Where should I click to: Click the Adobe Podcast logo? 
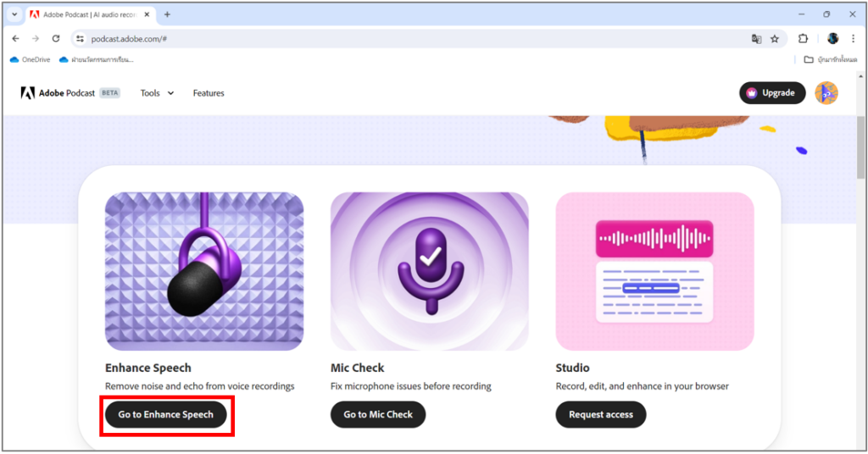[58, 93]
